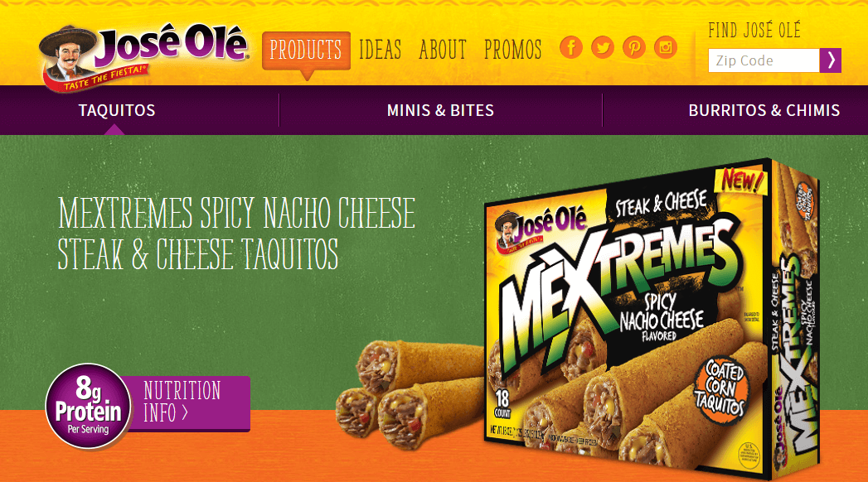Click the Mextremes product box image
Viewport: 868px width, 482px height.
tap(652, 320)
